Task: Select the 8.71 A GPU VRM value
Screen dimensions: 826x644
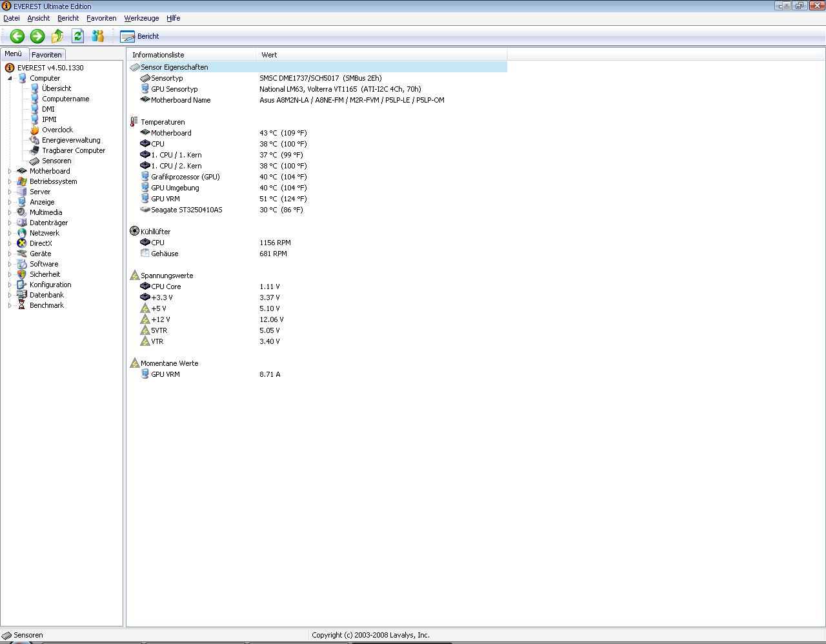Action: click(x=270, y=374)
